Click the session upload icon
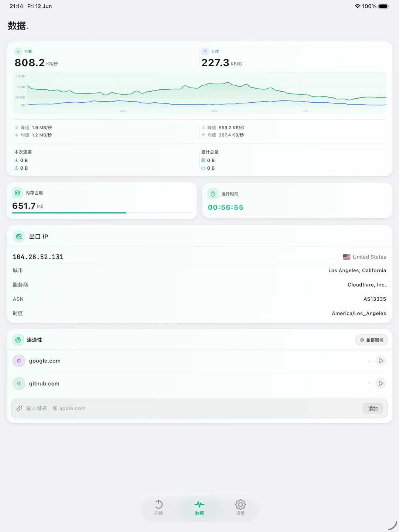 click(16, 168)
